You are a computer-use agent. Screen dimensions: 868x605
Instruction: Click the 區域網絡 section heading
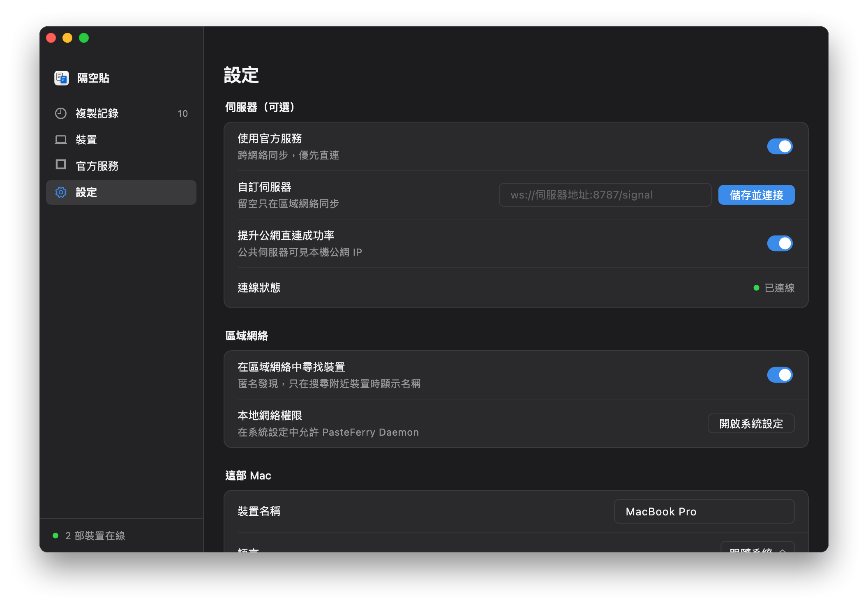click(x=247, y=336)
